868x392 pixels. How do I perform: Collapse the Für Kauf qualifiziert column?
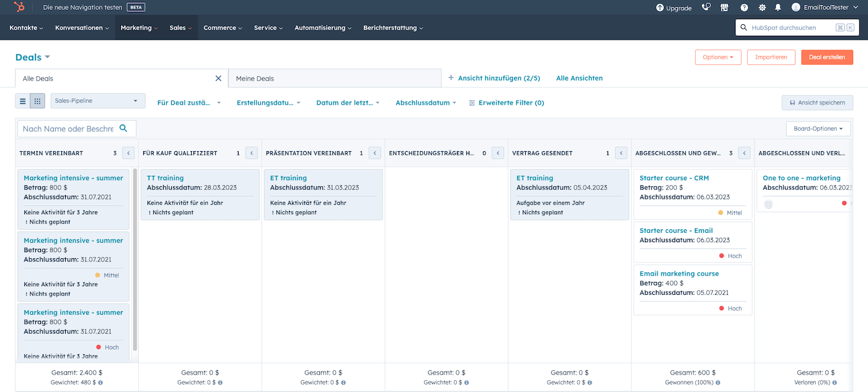(x=251, y=153)
